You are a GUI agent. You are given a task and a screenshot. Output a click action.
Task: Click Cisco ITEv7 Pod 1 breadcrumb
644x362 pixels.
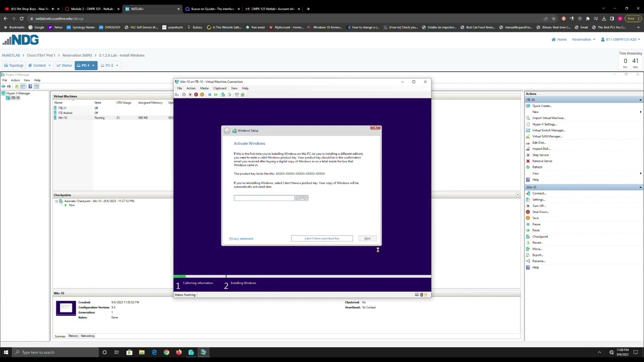[41, 55]
